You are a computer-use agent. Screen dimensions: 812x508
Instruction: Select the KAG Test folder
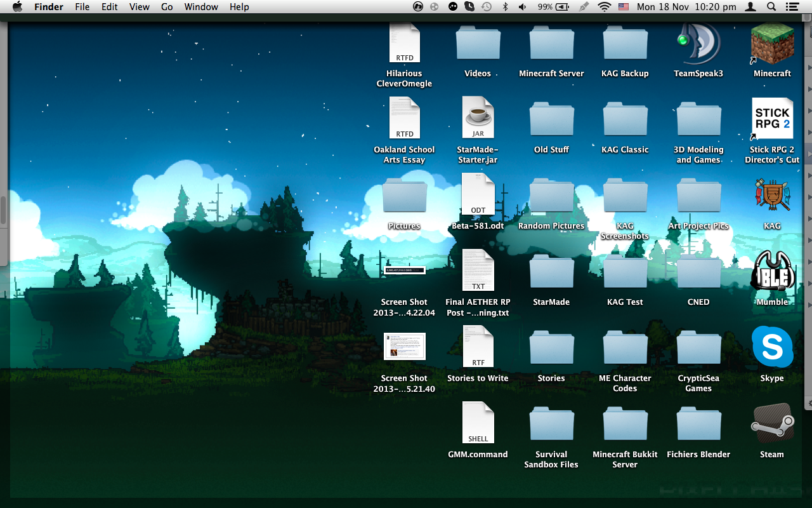(625, 272)
